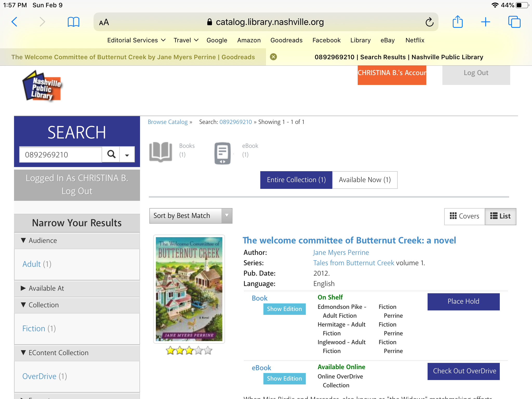Open the Goodreads bookmark
This screenshot has width=532, height=399.
tap(286, 40)
